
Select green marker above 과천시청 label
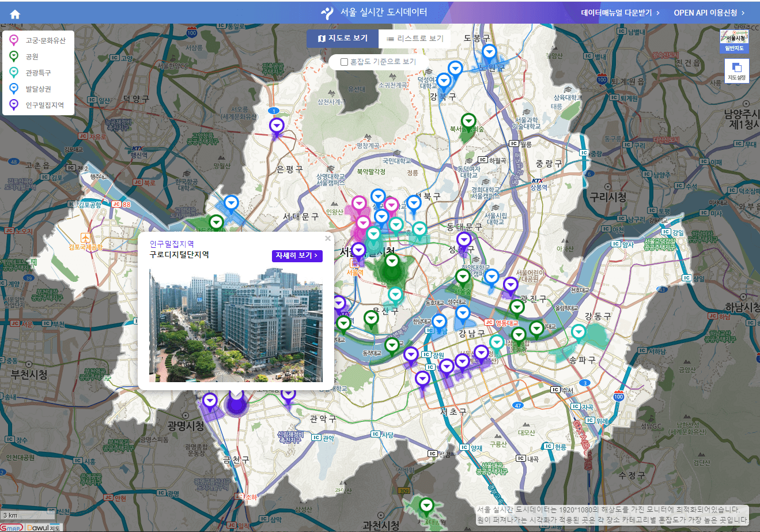426,507
